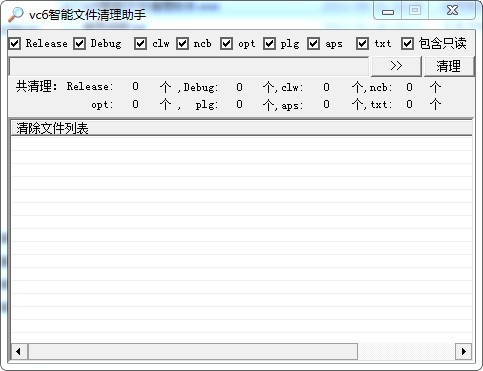Click the Debug: count label
Screen dimensions: 483x371
(201, 88)
